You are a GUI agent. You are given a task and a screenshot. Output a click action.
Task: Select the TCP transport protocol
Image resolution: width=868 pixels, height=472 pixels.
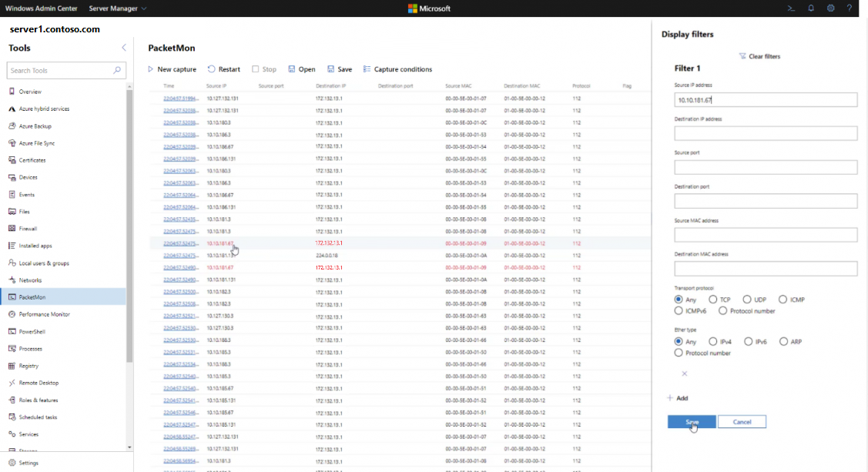(713, 300)
